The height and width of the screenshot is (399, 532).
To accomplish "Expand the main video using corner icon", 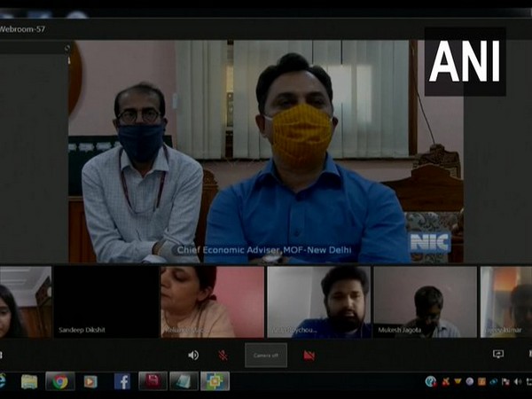I will 66,49.
